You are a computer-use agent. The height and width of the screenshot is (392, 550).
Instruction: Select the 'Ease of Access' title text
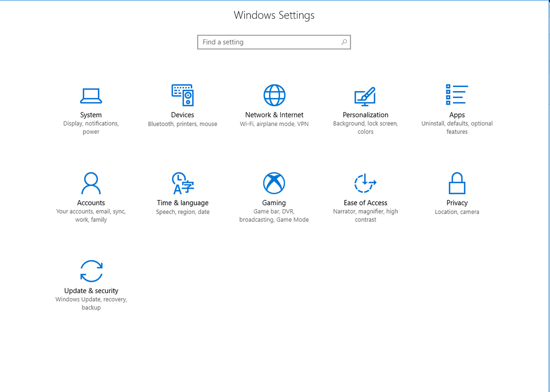coord(365,203)
